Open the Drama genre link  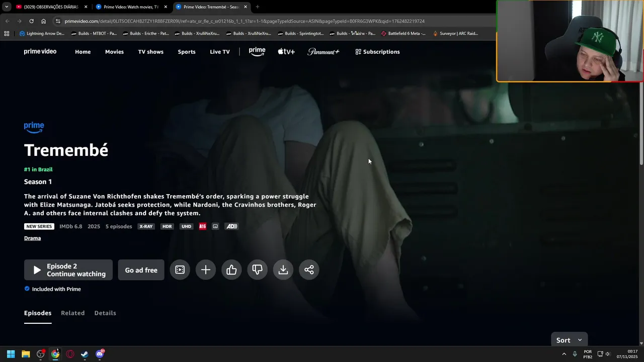pos(32,238)
